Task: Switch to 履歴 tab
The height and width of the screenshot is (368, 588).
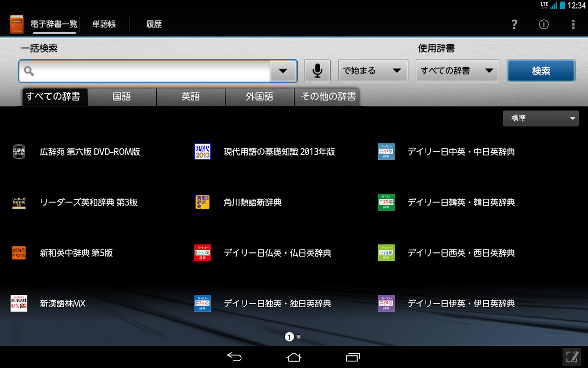Action: (x=154, y=24)
